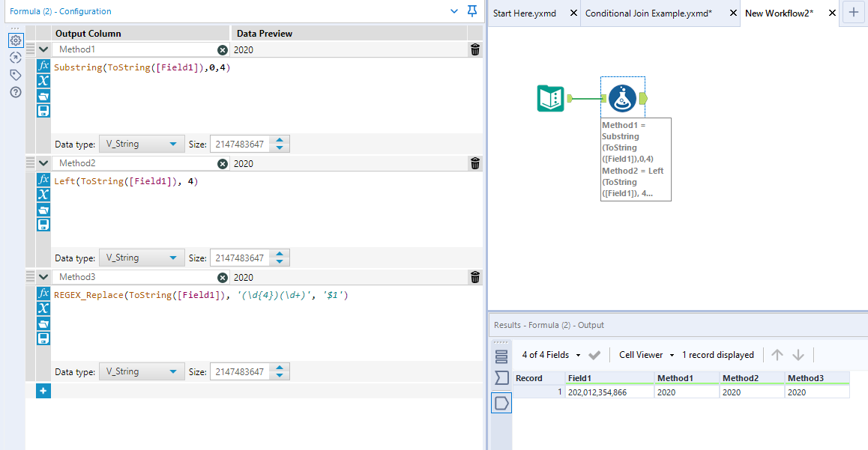Pin the Configuration window
The height and width of the screenshot is (450, 868).
coord(471,11)
